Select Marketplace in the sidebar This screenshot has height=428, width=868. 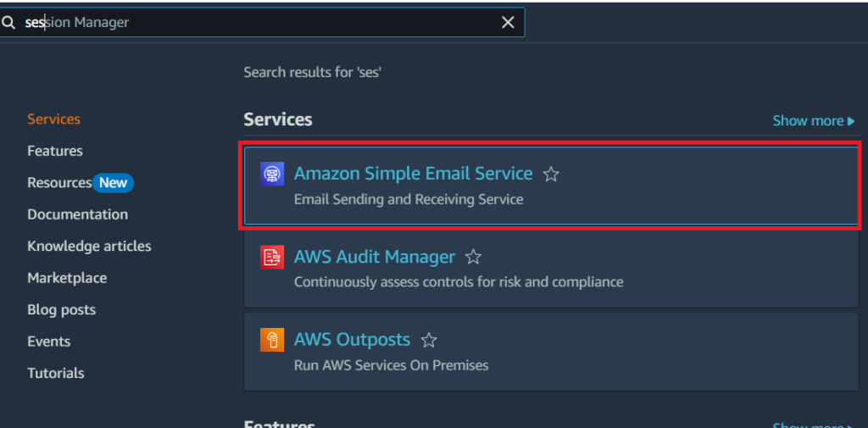67,278
